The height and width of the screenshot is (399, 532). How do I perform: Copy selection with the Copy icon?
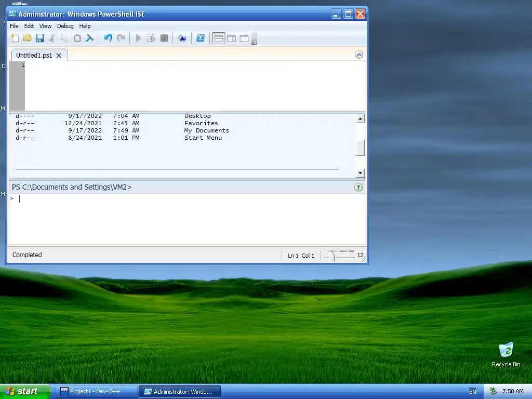[x=64, y=38]
